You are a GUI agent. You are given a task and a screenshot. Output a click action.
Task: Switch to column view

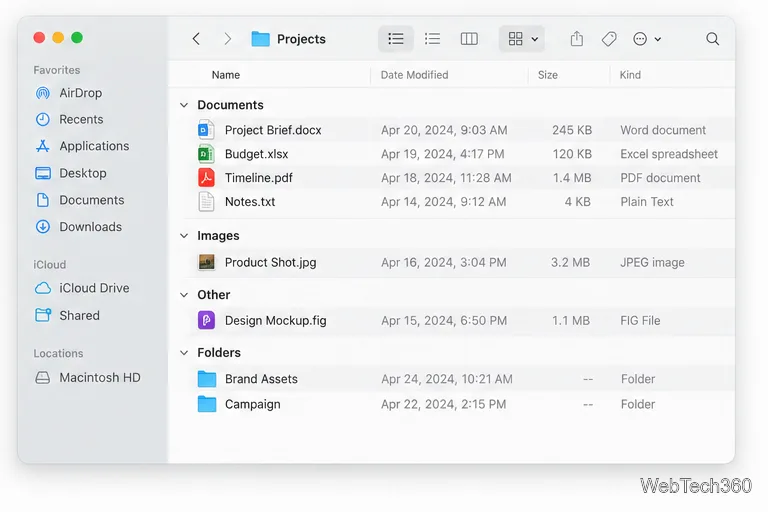[x=469, y=39]
